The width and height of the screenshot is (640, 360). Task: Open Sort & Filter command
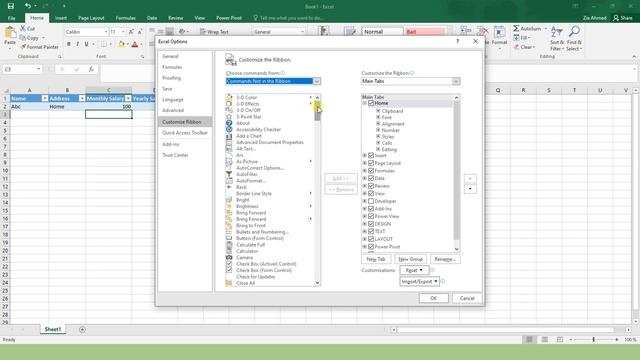[557, 38]
